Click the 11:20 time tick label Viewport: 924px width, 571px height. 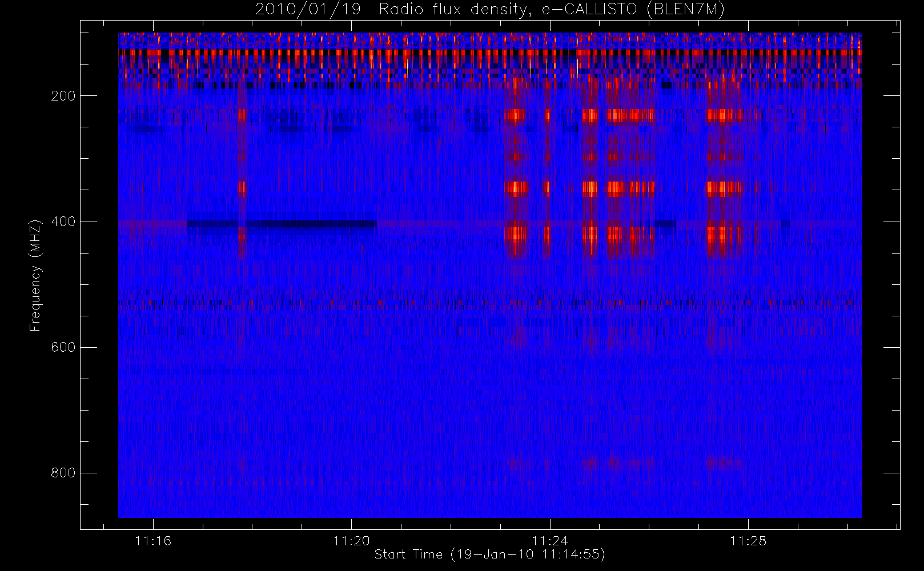pos(351,541)
